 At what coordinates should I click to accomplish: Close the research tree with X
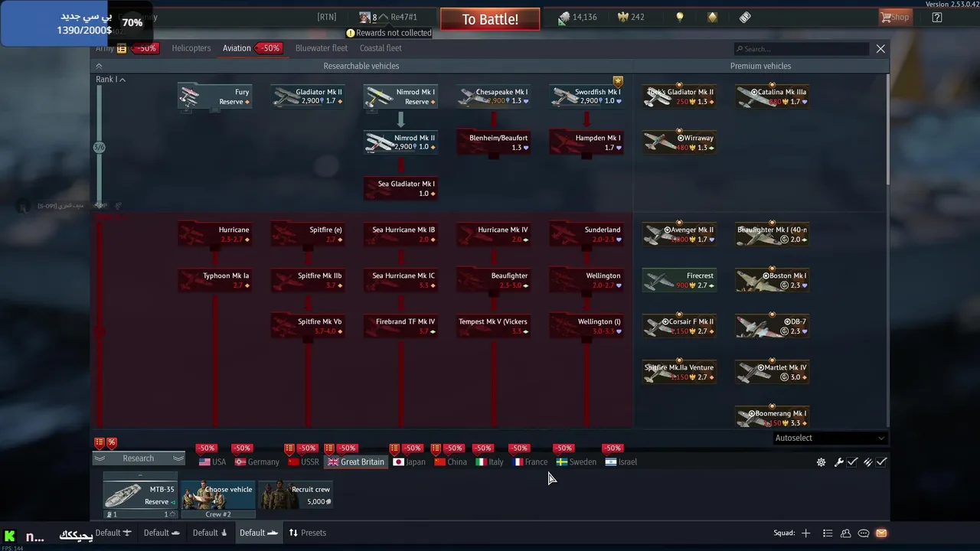(x=880, y=48)
